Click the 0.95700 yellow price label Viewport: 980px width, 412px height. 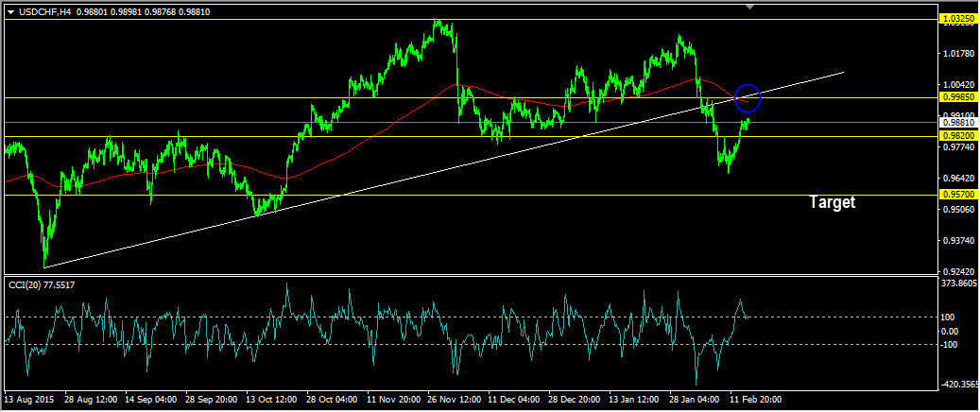[x=957, y=195]
